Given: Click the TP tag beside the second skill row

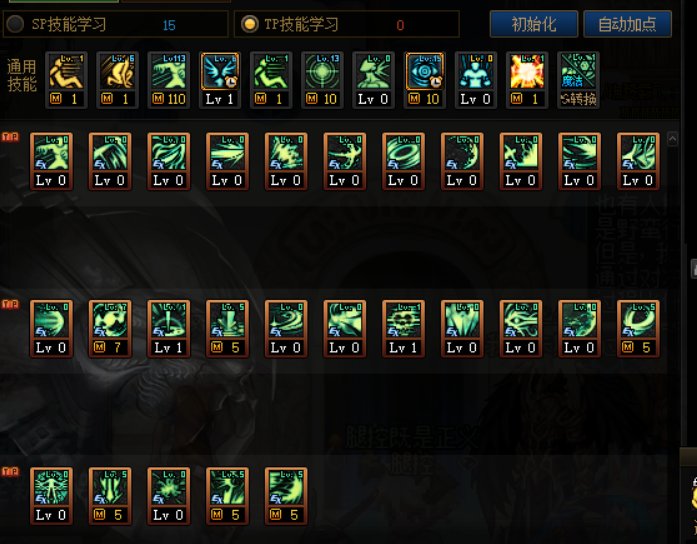Looking at the screenshot, I should coord(11,304).
